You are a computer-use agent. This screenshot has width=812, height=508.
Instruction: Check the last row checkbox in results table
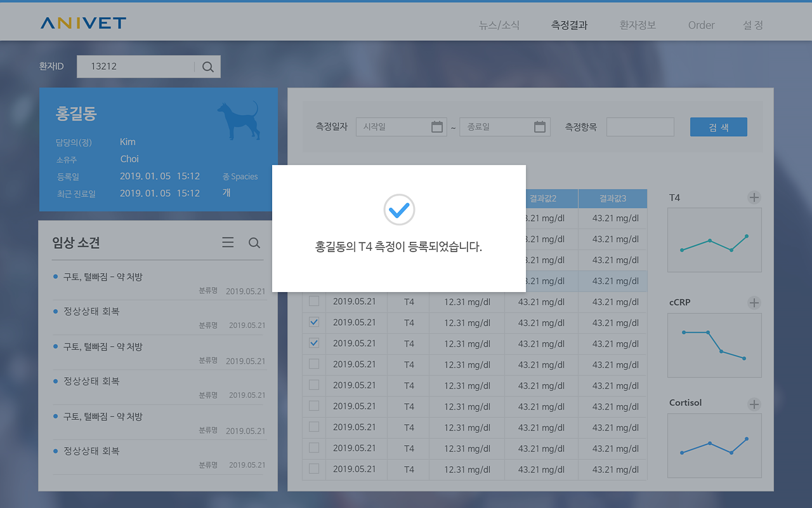tap(314, 469)
